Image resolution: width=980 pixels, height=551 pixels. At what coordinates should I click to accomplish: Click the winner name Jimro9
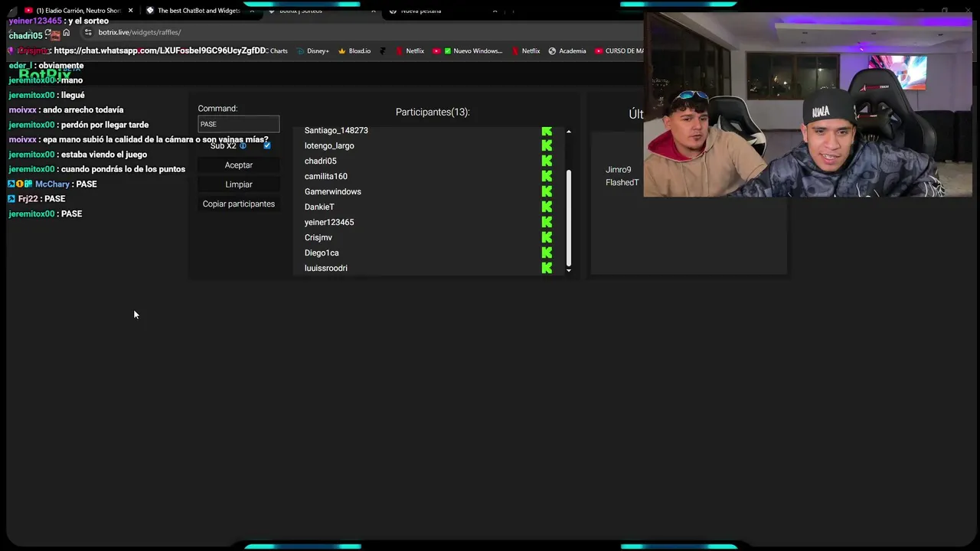point(619,170)
